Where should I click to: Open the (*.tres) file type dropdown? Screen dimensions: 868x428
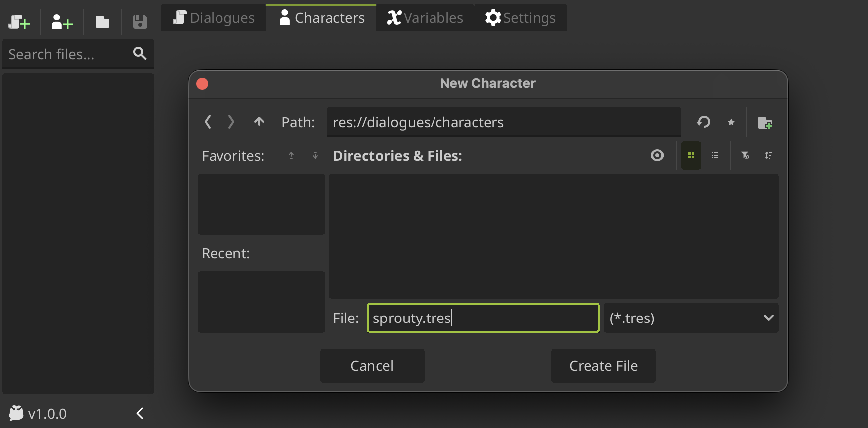(x=691, y=318)
